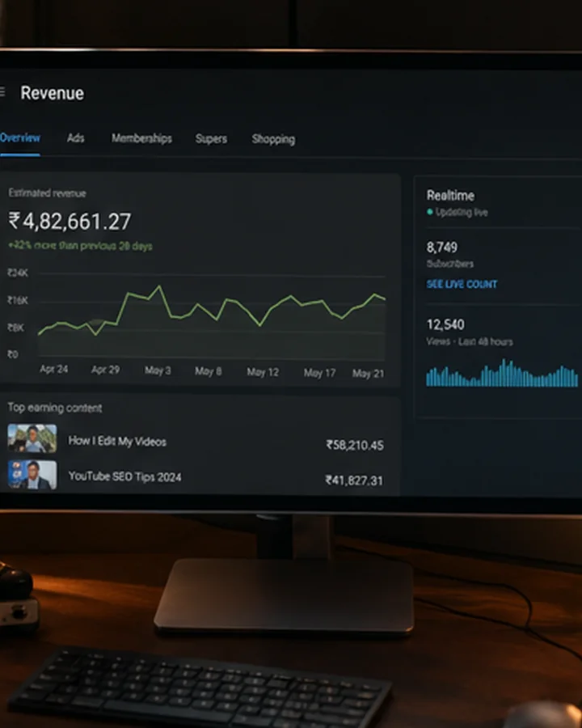Click 'How I Edit My Videos' title
The image size is (582, 728).
tap(117, 441)
